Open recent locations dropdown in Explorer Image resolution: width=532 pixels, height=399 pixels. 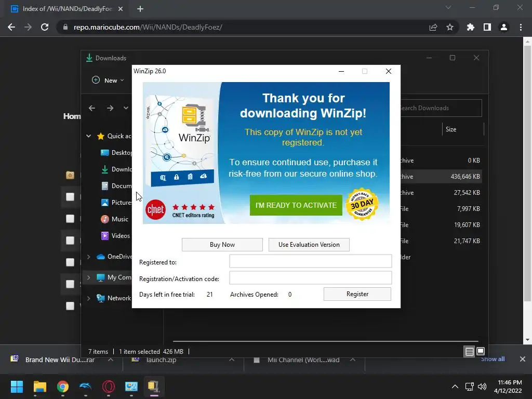pyautogui.click(x=126, y=108)
